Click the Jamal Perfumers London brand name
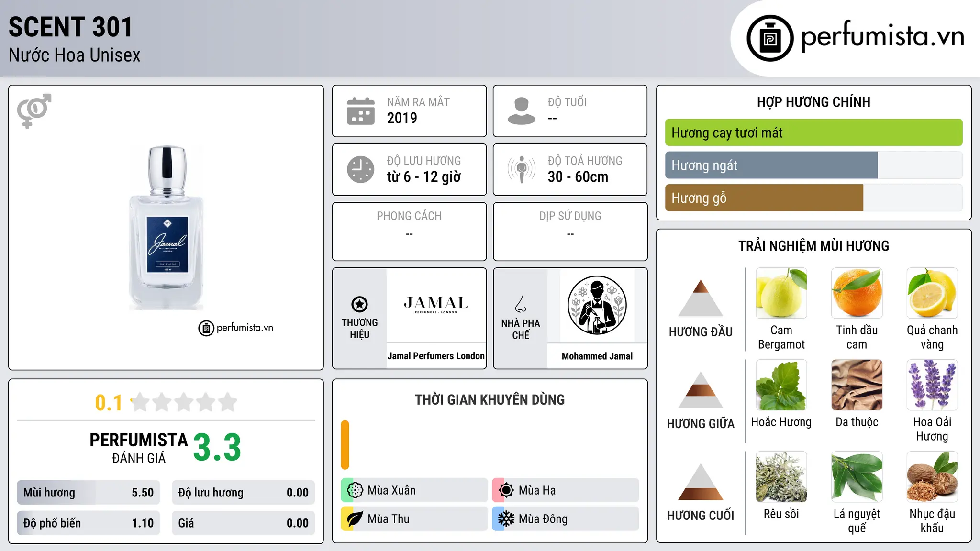The height and width of the screenshot is (551, 980). coord(436,356)
